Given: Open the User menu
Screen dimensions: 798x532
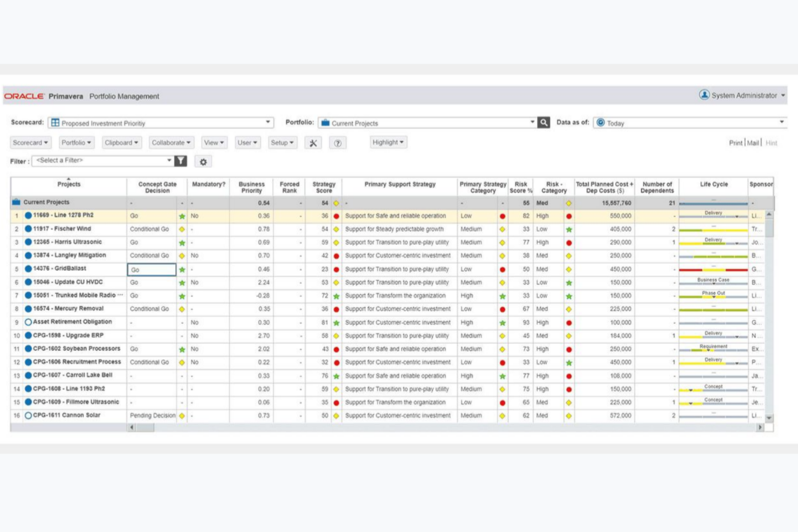Looking at the screenshot, I should pyautogui.click(x=247, y=143).
